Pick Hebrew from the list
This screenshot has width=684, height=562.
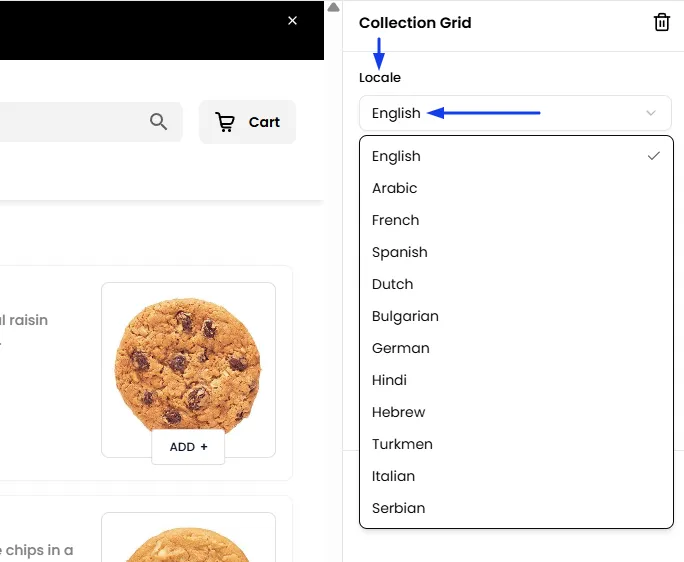516,412
